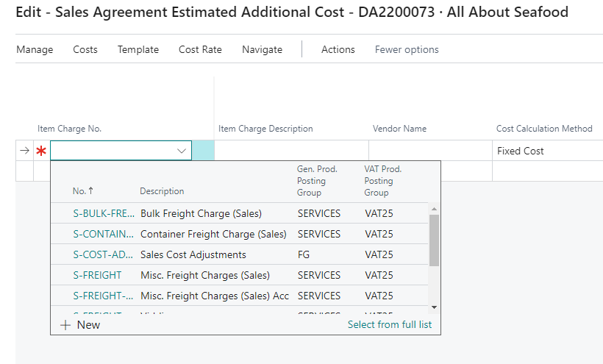Pick the S-COST-AD... item charge row
Viewport: 603px width, 364px height.
click(x=103, y=254)
